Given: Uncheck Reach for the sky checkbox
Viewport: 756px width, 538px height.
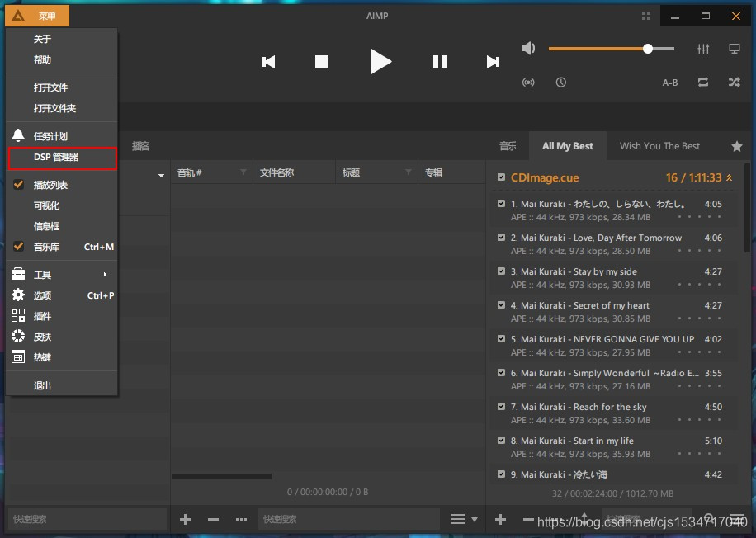Looking at the screenshot, I should [502, 407].
